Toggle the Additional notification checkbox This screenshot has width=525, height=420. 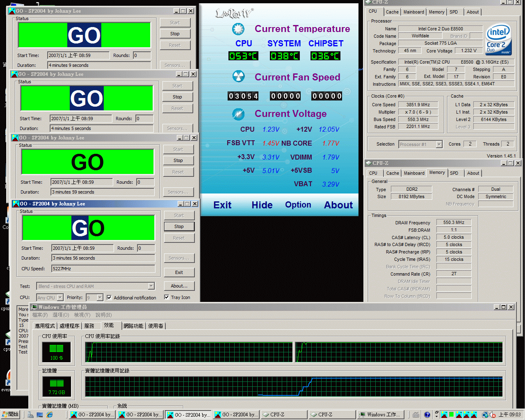tap(109, 297)
